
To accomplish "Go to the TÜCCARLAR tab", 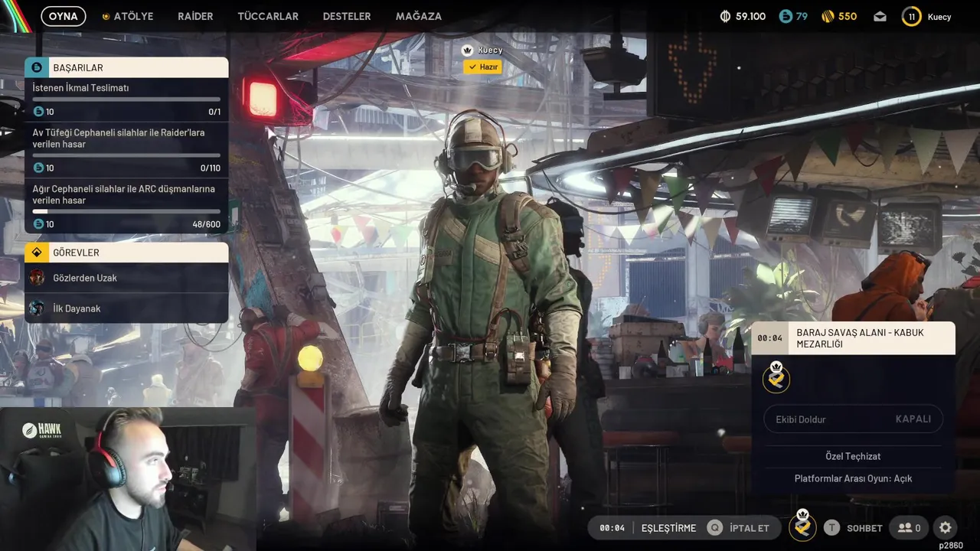I will (x=268, y=16).
